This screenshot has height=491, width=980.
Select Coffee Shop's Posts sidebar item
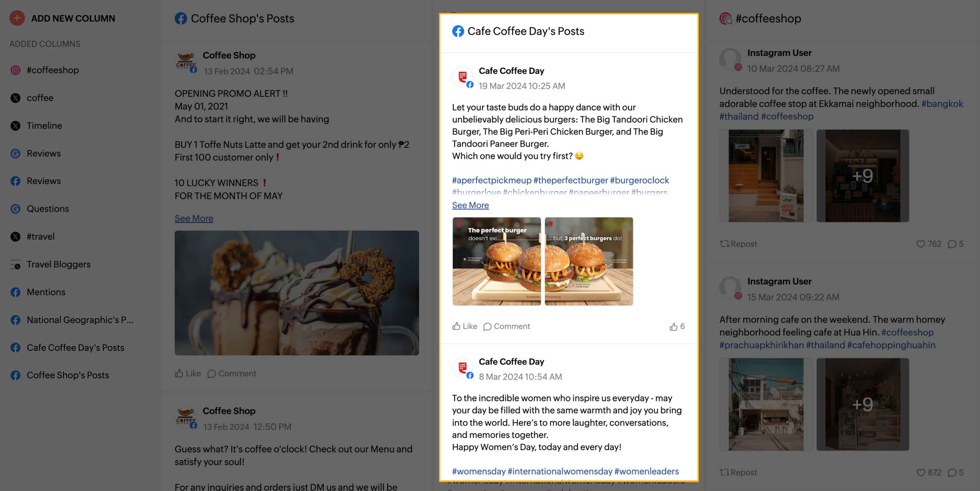click(68, 375)
